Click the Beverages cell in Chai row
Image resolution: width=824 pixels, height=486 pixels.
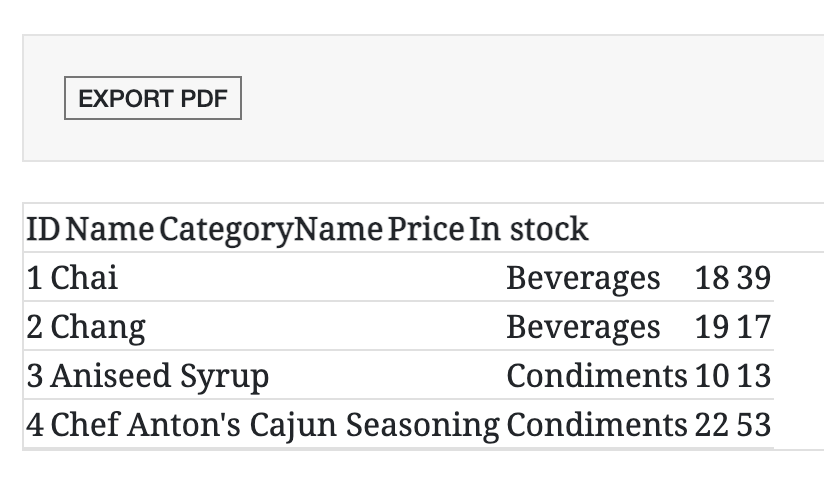point(583,278)
